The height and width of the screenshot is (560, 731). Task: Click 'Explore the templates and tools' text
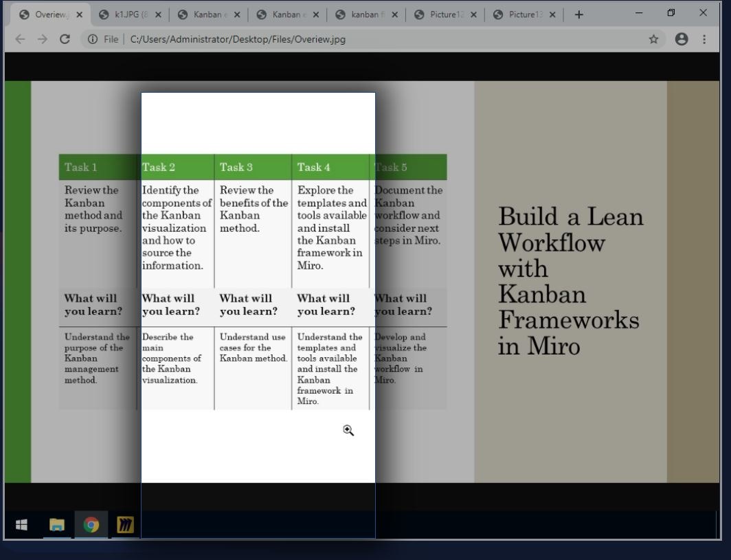(332, 227)
